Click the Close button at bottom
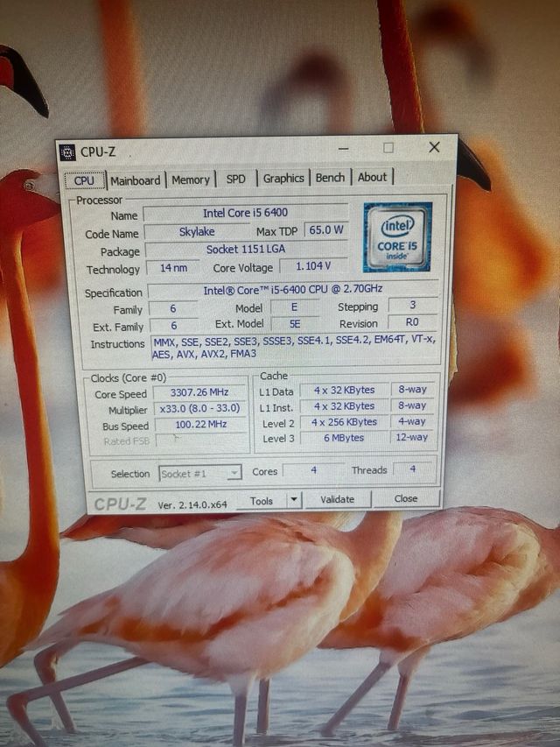This screenshot has height=747, width=560. coord(406,498)
